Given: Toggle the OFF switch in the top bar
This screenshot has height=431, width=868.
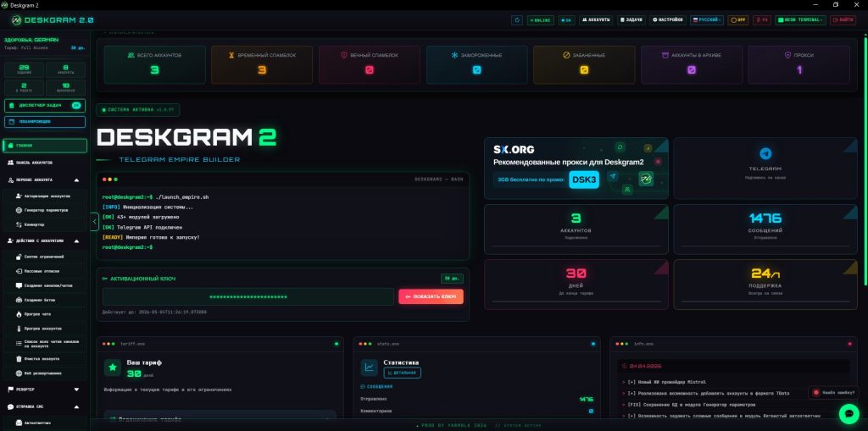Looking at the screenshot, I should 738,20.
